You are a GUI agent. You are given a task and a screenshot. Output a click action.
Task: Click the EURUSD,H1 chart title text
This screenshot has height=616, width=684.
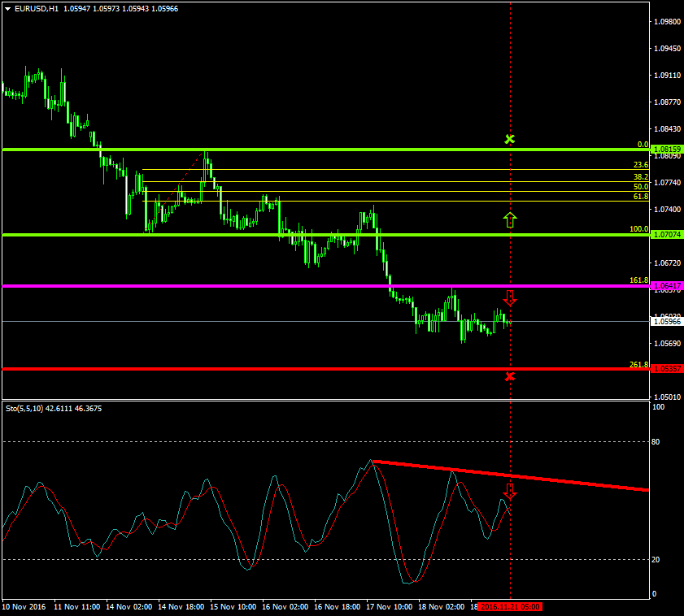[x=36, y=8]
